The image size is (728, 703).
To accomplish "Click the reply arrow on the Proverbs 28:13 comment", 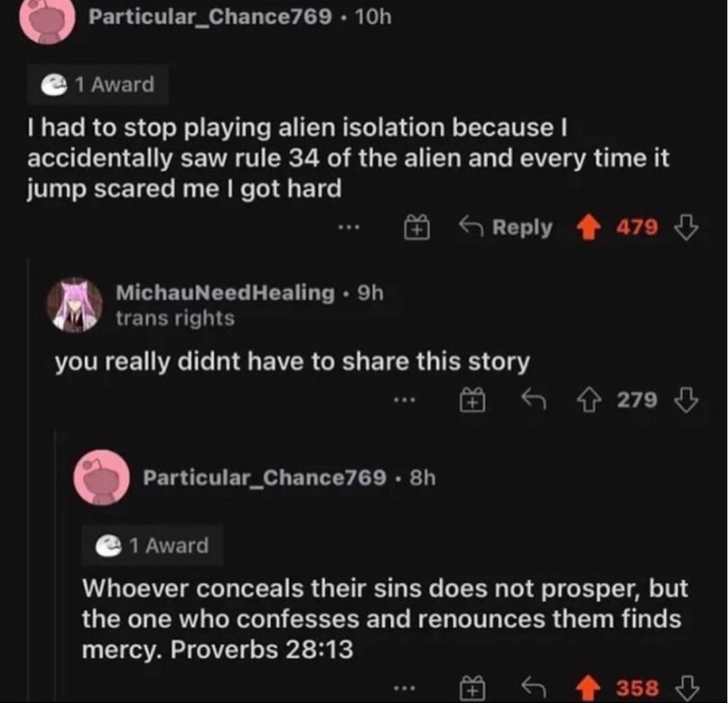I will tap(533, 685).
